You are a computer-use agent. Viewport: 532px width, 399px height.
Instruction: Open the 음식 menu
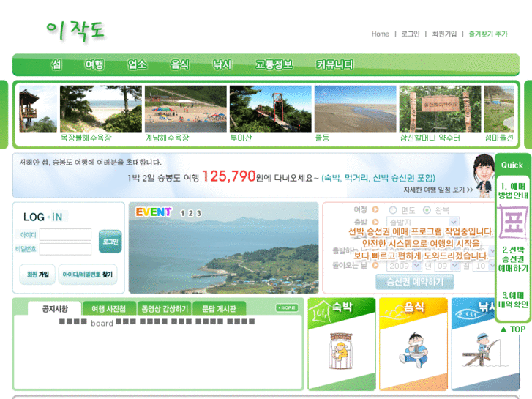(179, 64)
